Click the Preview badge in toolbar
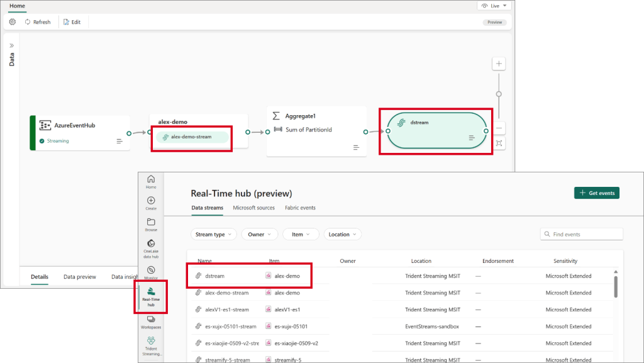The image size is (644, 363). [494, 22]
